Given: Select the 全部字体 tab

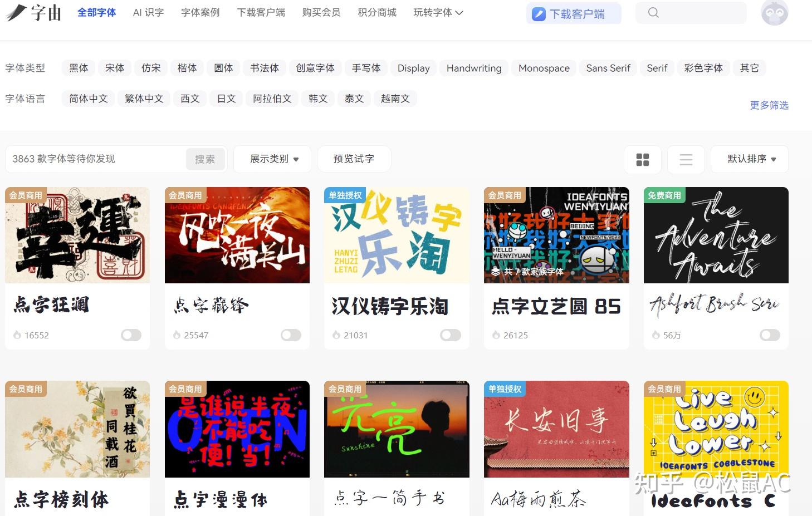Looking at the screenshot, I should (x=96, y=12).
